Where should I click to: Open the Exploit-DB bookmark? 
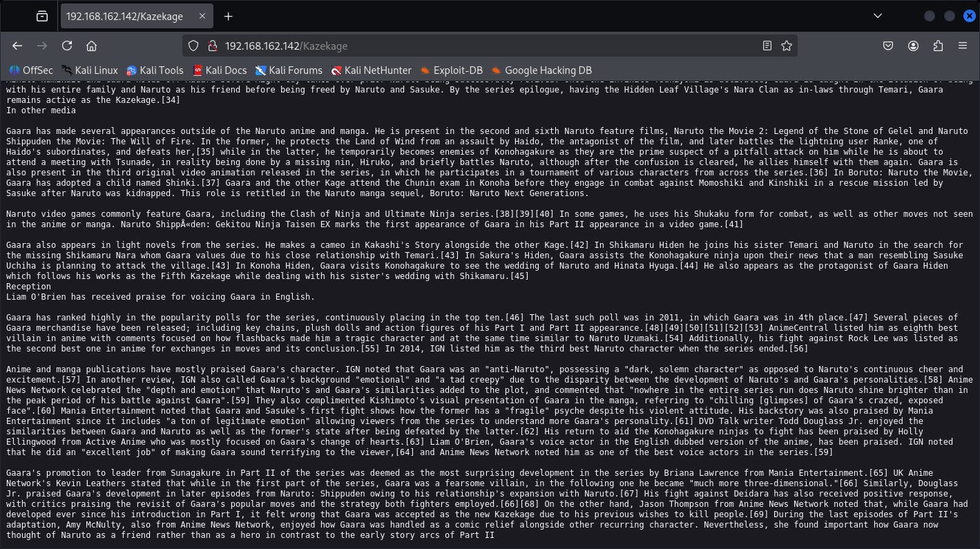[452, 70]
